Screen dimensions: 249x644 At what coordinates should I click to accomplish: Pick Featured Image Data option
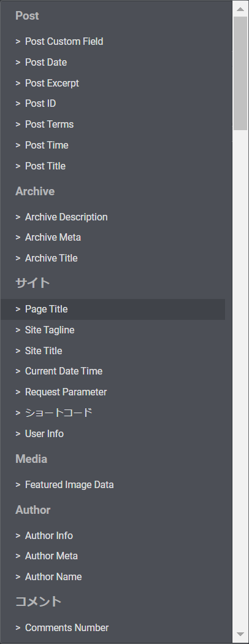(113, 484)
